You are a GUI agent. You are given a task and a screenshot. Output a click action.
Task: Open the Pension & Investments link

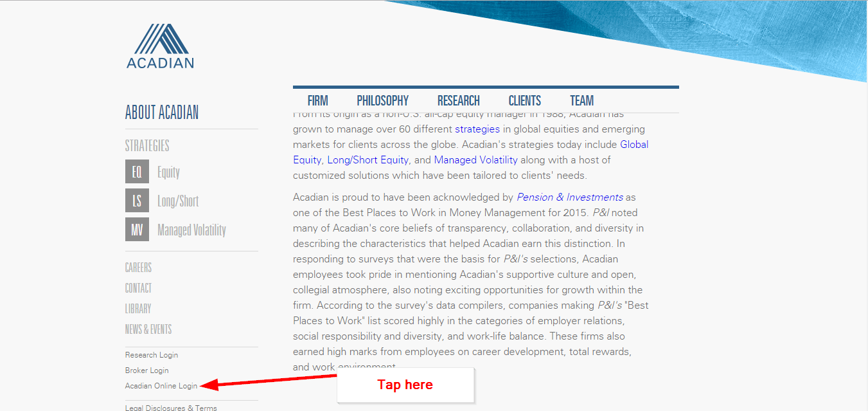pos(570,197)
